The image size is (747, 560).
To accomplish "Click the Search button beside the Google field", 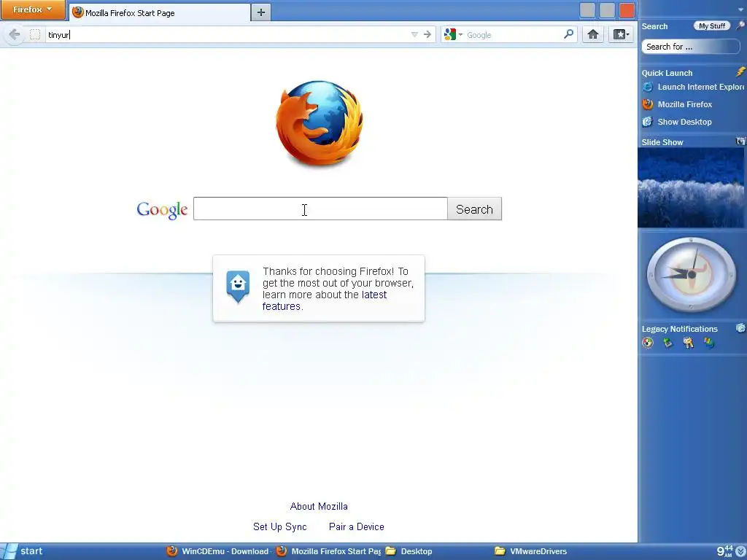I will click(474, 209).
